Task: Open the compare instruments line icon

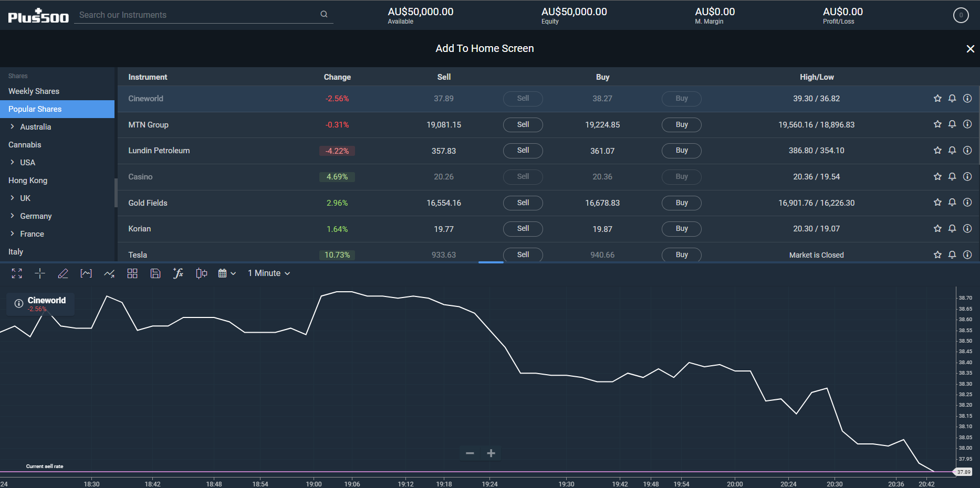Action: coord(109,273)
